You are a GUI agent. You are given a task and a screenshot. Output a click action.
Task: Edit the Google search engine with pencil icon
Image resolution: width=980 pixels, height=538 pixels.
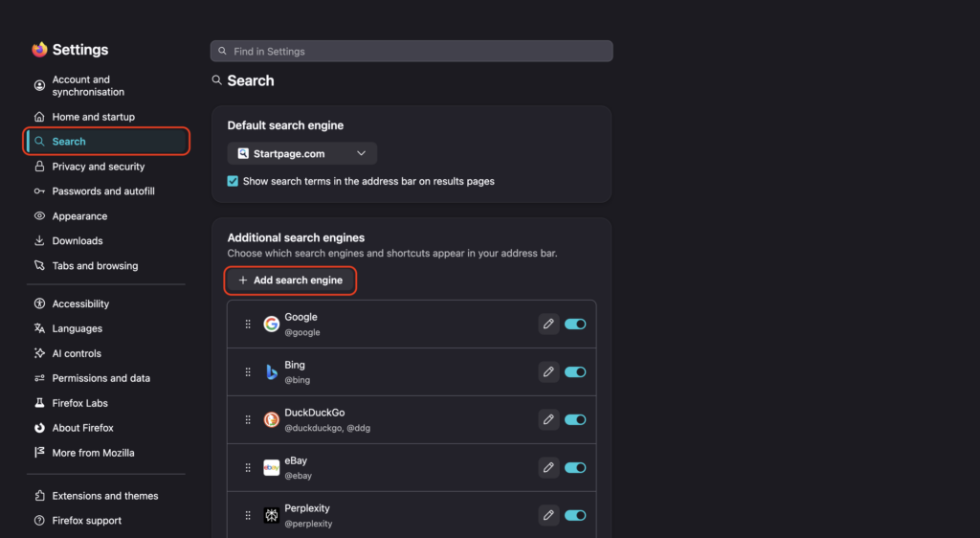[548, 324]
